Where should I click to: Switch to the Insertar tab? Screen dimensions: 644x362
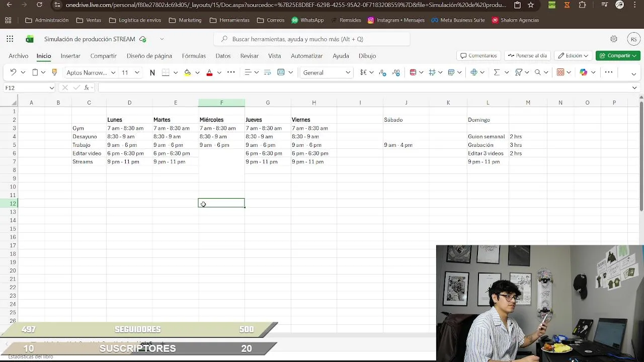click(x=70, y=56)
